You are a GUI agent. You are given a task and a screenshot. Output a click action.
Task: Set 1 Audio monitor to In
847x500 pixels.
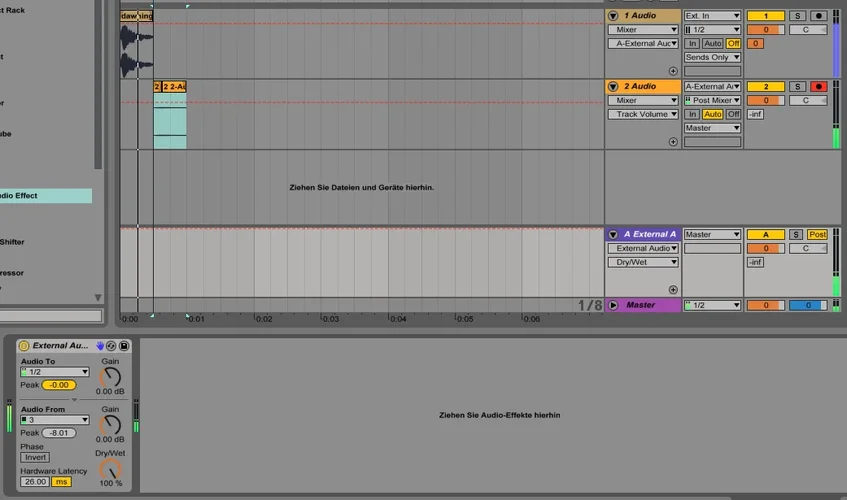[x=693, y=43]
